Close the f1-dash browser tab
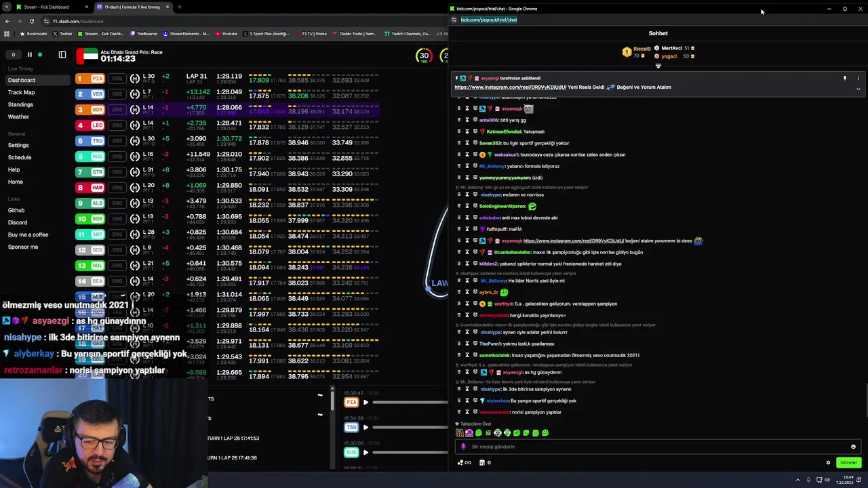Image resolution: width=868 pixels, height=488 pixels. (168, 7)
